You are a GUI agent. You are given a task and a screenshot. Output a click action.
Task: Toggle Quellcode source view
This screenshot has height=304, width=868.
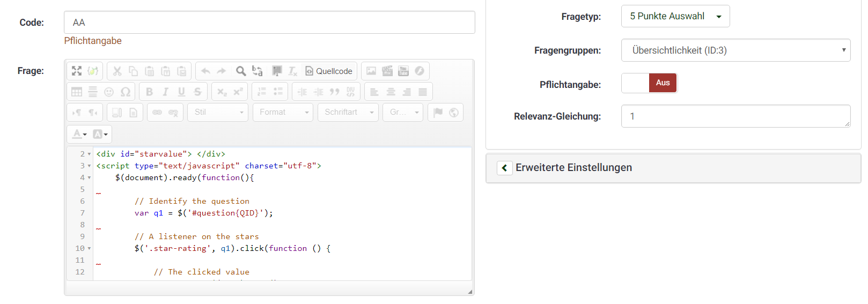coord(328,71)
